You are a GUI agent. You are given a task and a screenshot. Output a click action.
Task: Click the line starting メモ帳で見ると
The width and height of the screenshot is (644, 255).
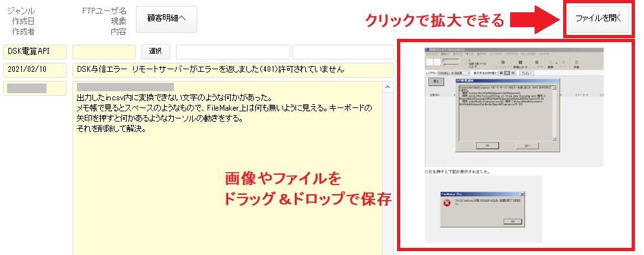(224, 109)
